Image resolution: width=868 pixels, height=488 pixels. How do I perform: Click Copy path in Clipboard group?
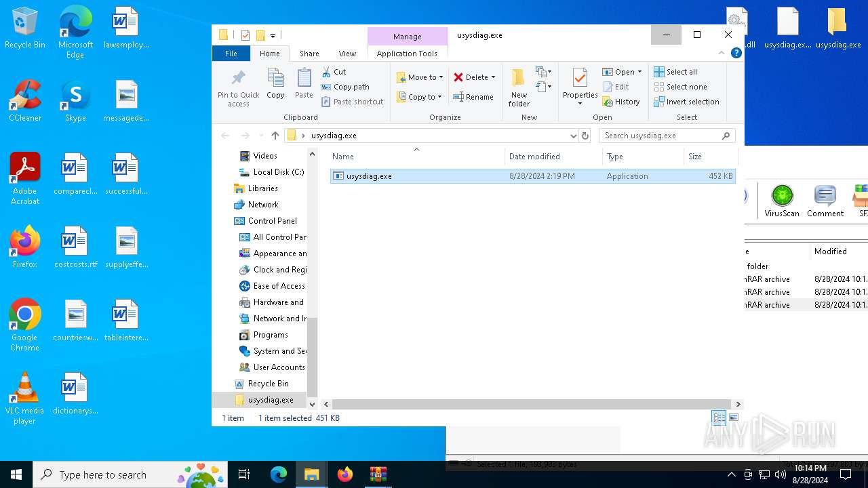pyautogui.click(x=345, y=87)
